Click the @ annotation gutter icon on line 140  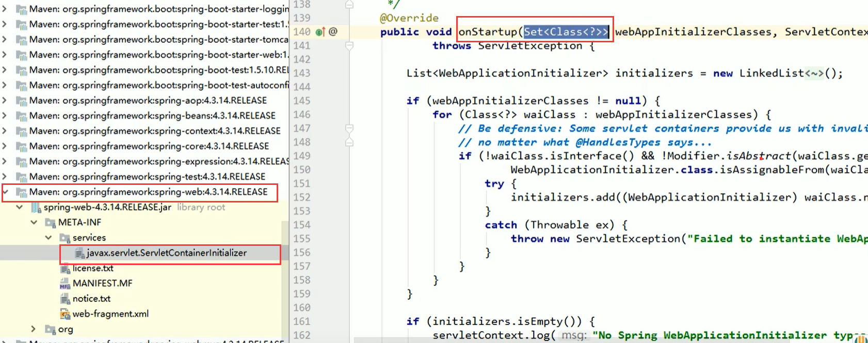point(333,32)
